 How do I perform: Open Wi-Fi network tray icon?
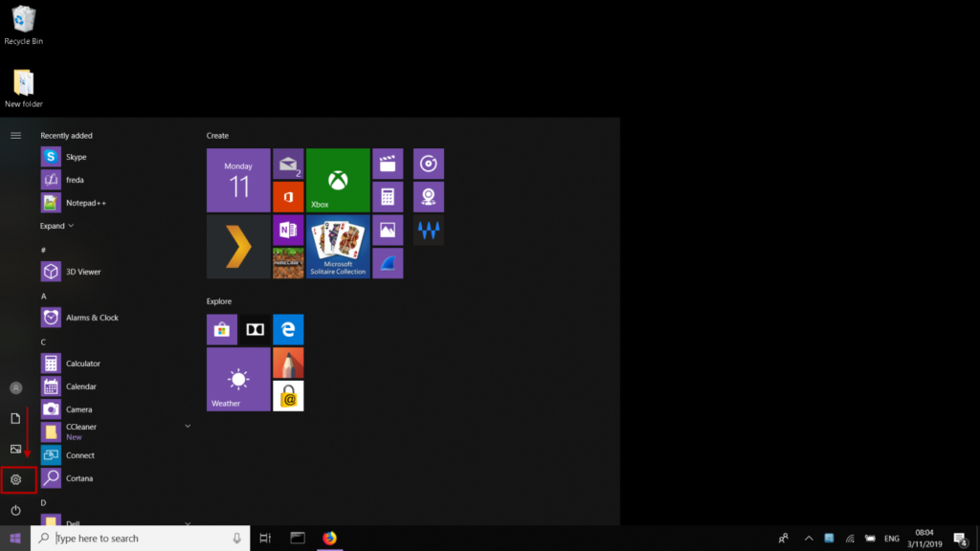tap(850, 538)
